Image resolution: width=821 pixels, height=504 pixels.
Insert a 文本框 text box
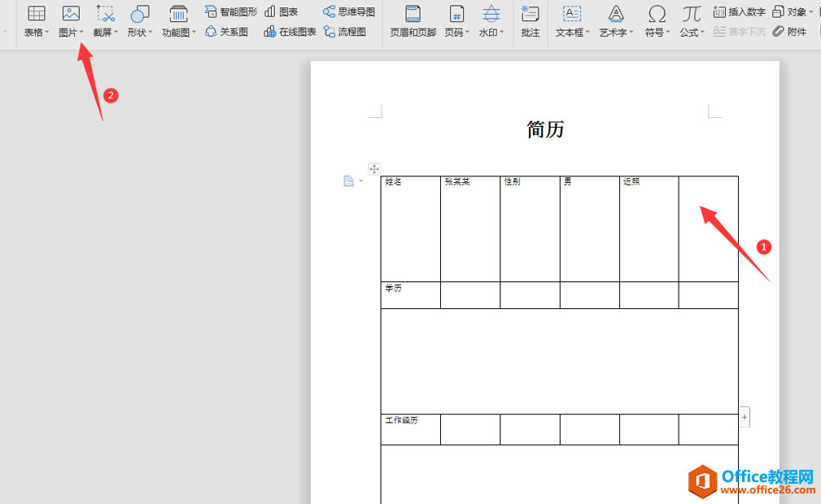pos(572,20)
